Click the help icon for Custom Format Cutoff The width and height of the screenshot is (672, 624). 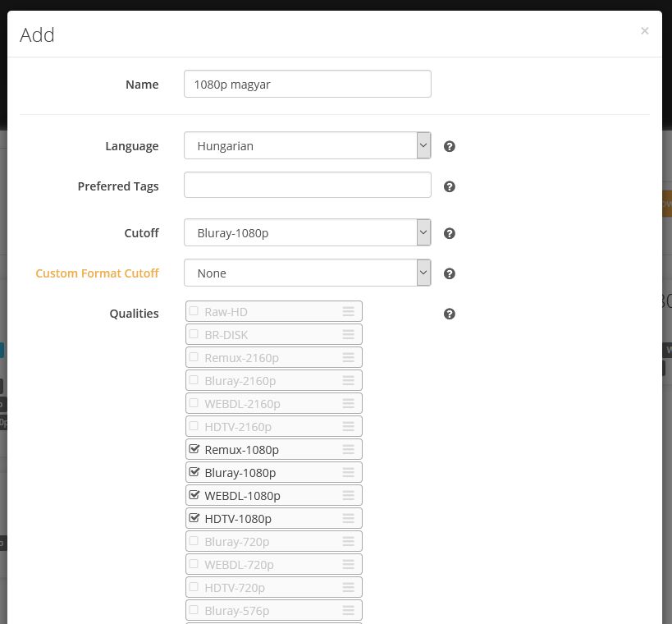pos(449,273)
